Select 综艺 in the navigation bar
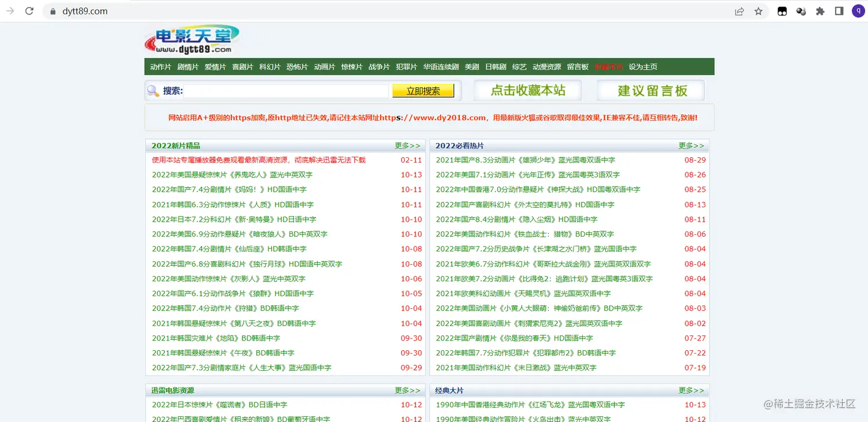 [519, 67]
